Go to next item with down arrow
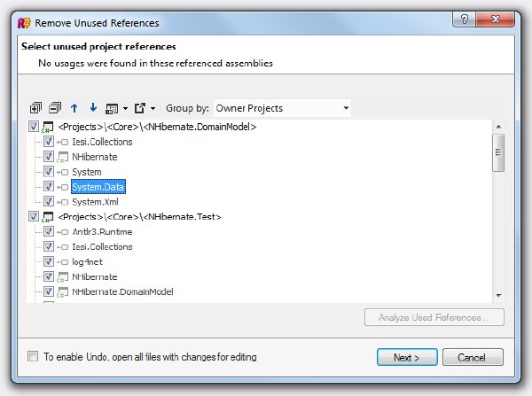 (x=93, y=107)
